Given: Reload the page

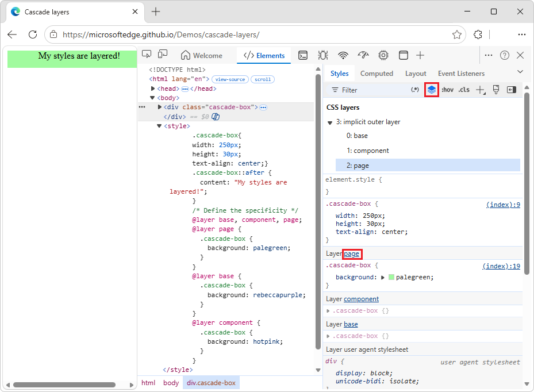Looking at the screenshot, I should coord(33,34).
